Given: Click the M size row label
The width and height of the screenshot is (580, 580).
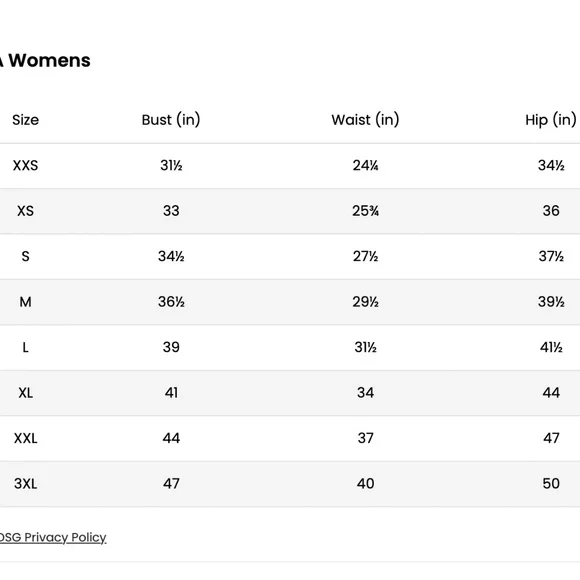Looking at the screenshot, I should (26, 302).
